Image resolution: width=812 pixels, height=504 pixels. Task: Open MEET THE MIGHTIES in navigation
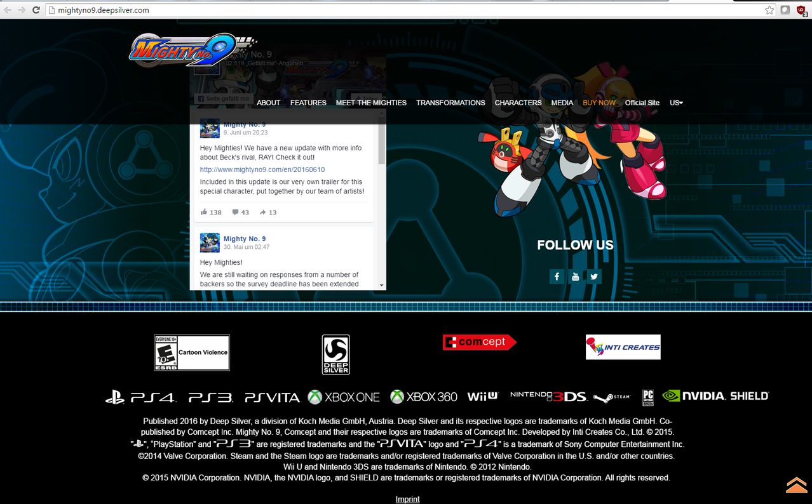371,103
